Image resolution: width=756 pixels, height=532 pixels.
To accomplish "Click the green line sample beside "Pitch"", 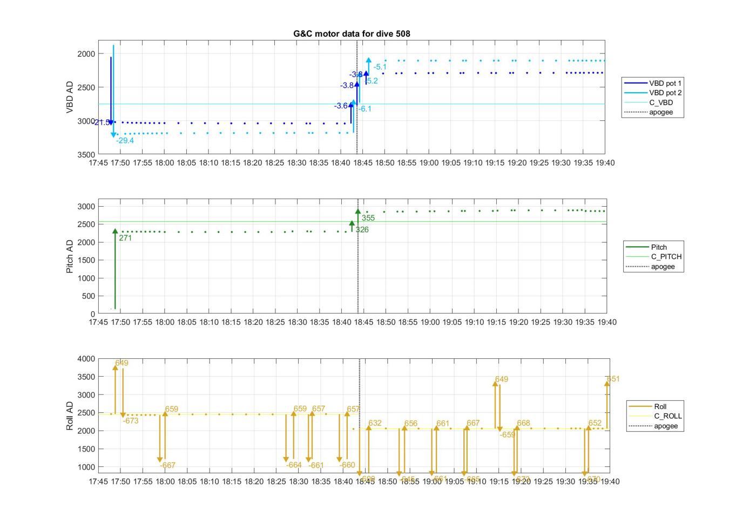I will [x=638, y=247].
